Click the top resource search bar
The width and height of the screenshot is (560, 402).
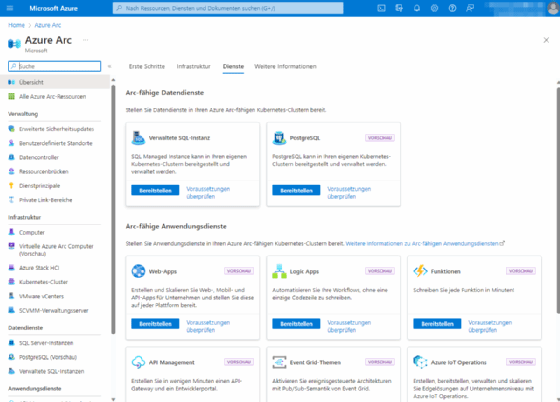228,8
